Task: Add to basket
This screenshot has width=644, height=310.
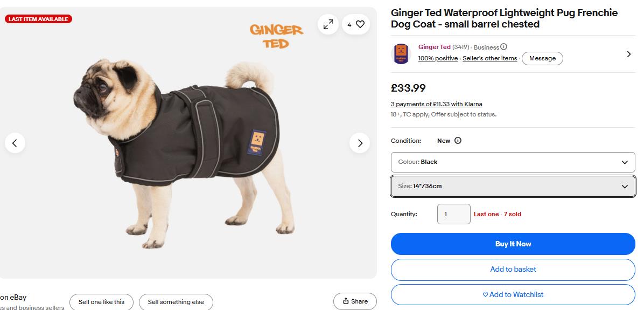Action: click(513, 270)
